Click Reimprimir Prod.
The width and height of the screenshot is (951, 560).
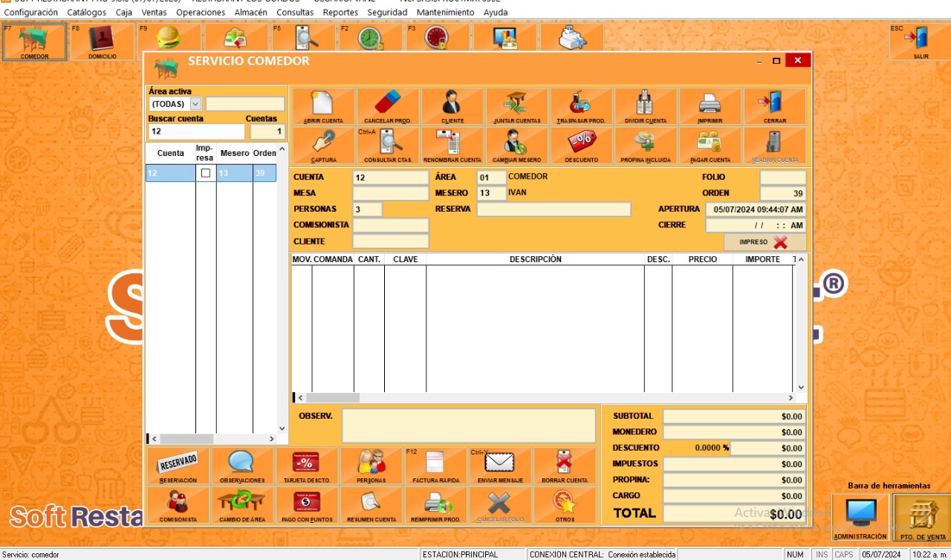436,505
